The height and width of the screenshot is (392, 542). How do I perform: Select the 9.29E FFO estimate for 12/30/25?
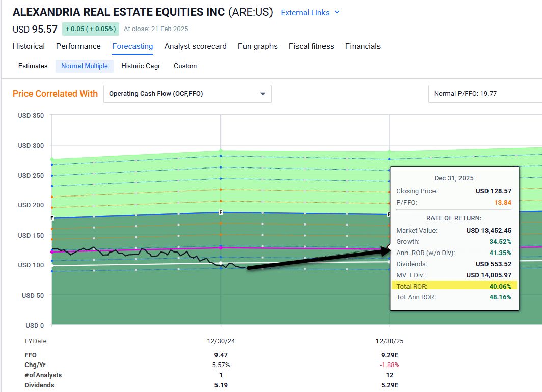pos(390,355)
